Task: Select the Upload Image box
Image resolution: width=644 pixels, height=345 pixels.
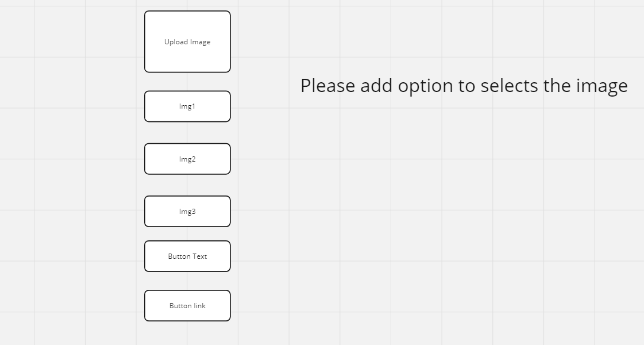Action: 187,41
